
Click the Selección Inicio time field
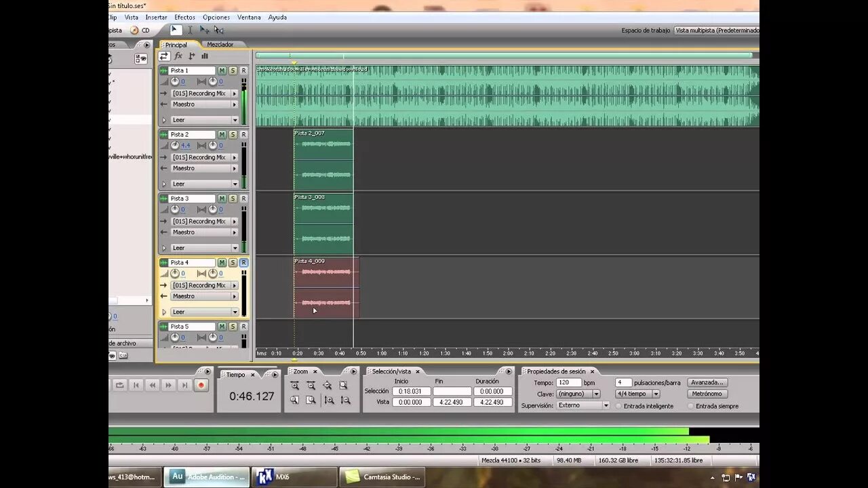click(x=411, y=391)
